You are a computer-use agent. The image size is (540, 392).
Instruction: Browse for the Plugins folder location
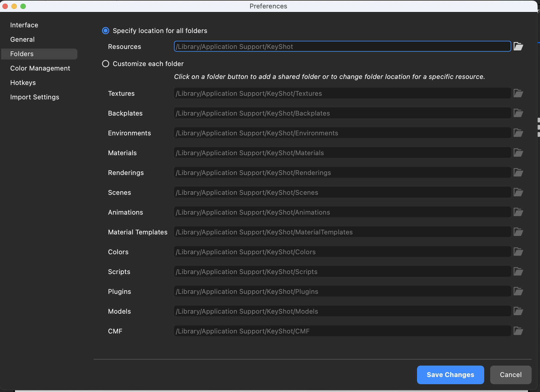pyautogui.click(x=518, y=291)
